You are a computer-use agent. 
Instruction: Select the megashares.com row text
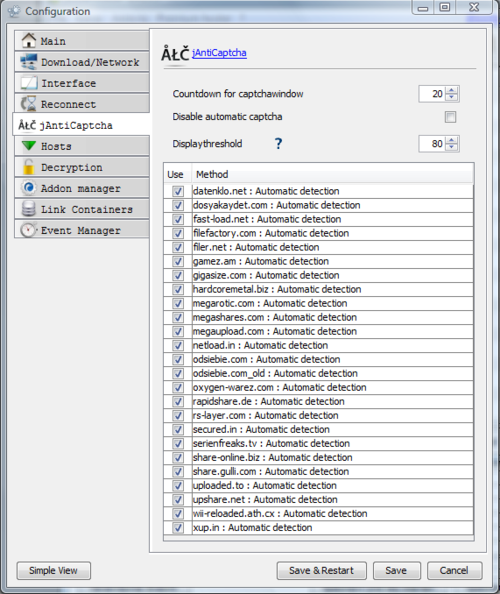pyautogui.click(x=275, y=317)
